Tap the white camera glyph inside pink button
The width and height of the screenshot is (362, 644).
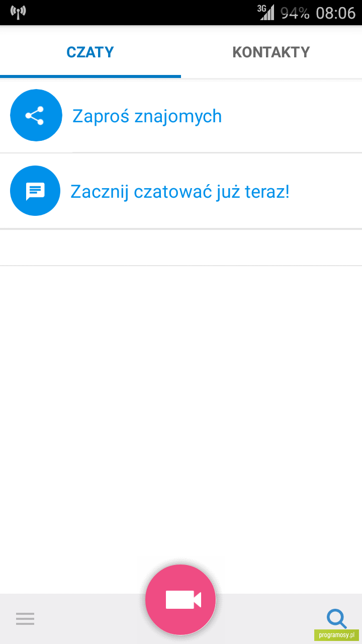point(184,600)
